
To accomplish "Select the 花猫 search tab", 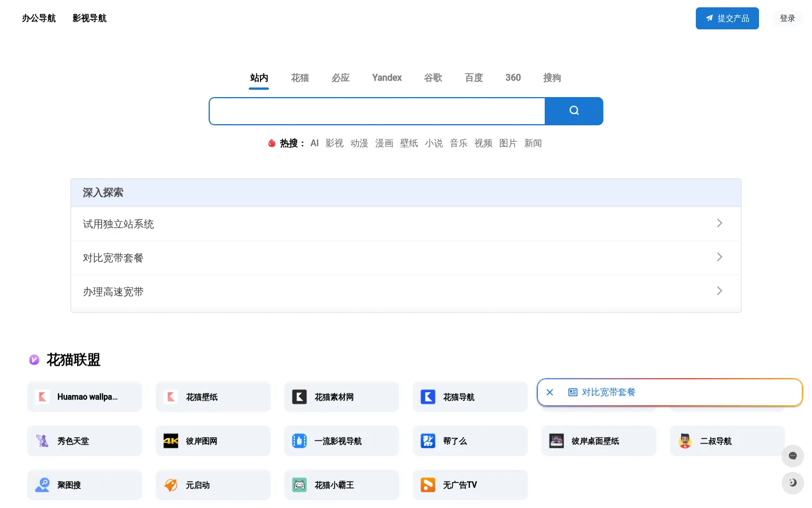I will 300,78.
